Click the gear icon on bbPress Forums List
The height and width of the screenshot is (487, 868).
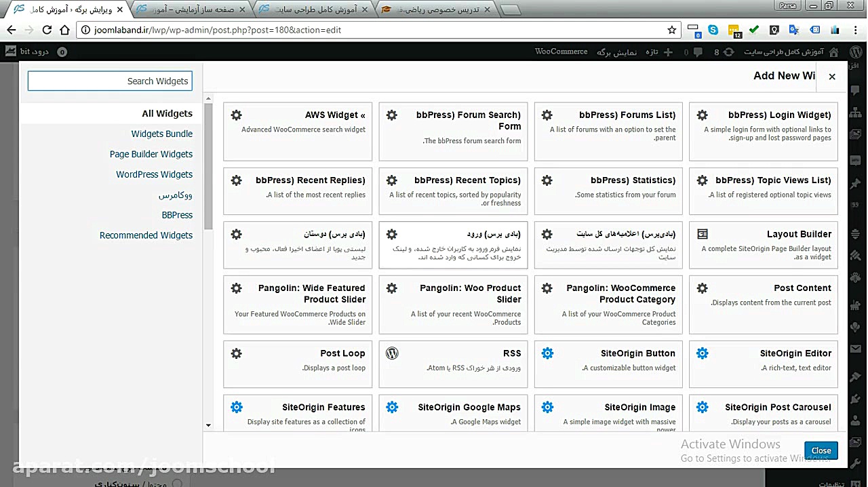[x=547, y=115]
